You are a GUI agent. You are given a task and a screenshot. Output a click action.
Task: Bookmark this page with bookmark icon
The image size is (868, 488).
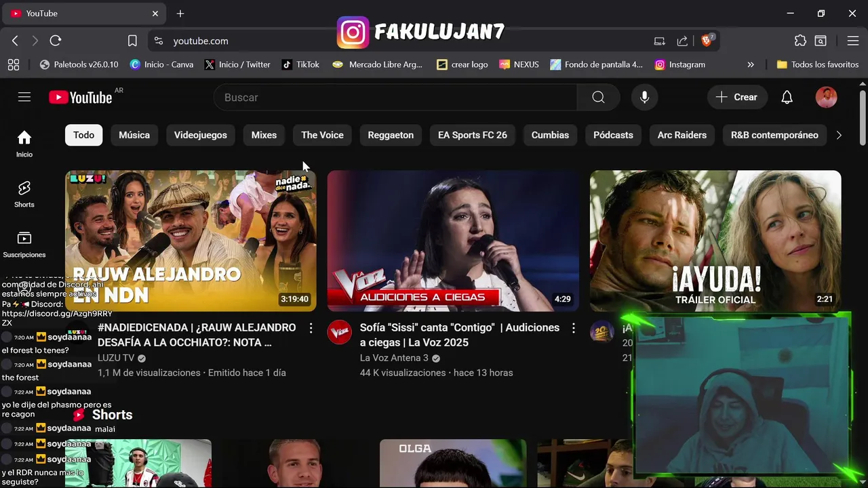click(132, 41)
